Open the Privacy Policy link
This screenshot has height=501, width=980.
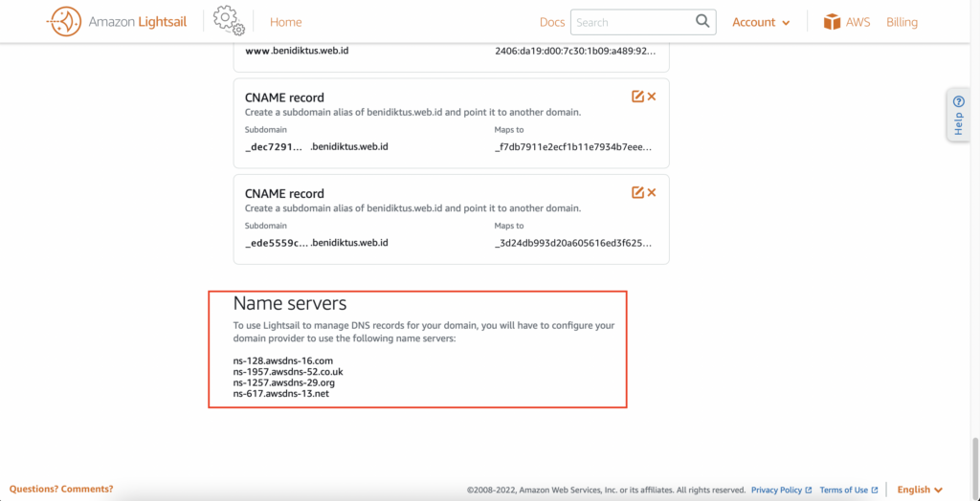point(781,490)
